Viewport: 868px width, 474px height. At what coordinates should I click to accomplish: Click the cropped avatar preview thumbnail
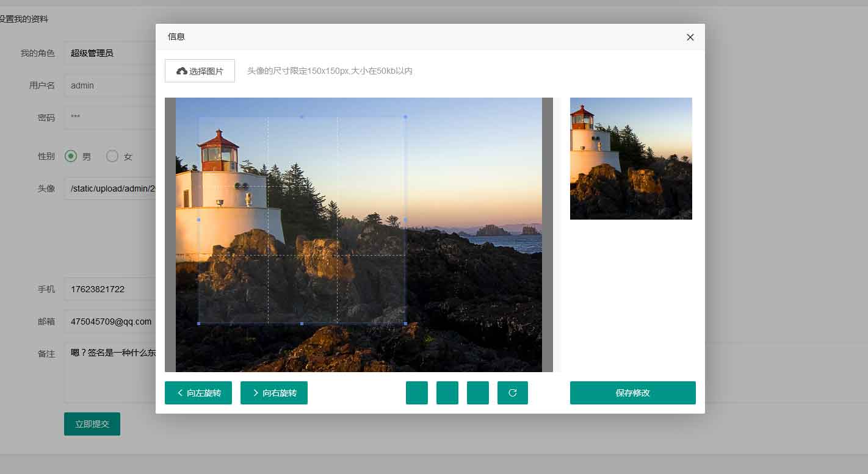pyautogui.click(x=631, y=159)
